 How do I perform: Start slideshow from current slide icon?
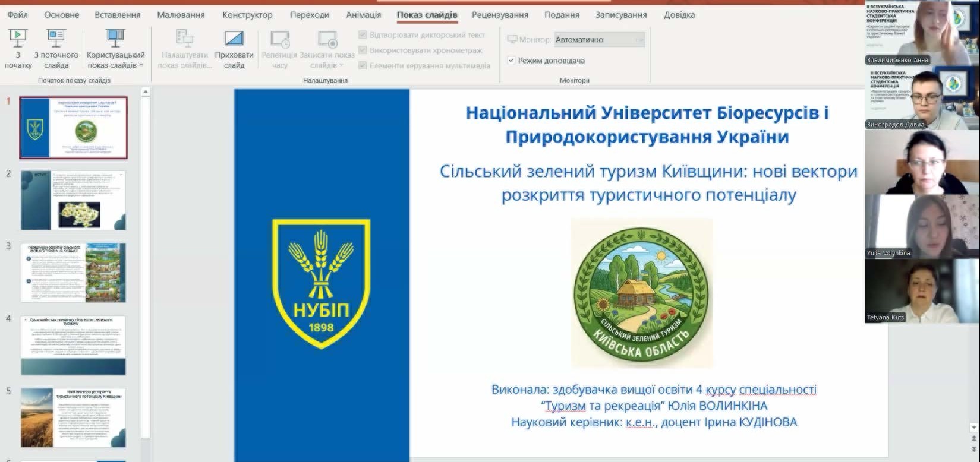click(56, 39)
